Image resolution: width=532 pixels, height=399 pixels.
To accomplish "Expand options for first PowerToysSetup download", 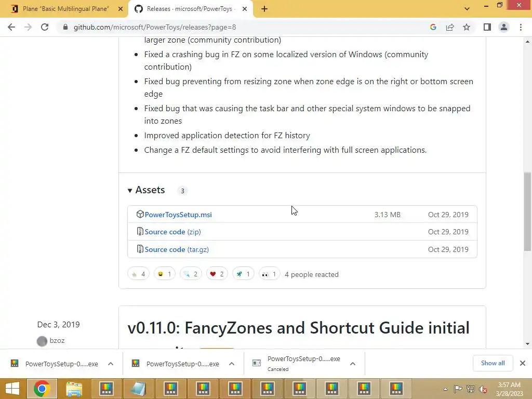I will pyautogui.click(x=111, y=364).
